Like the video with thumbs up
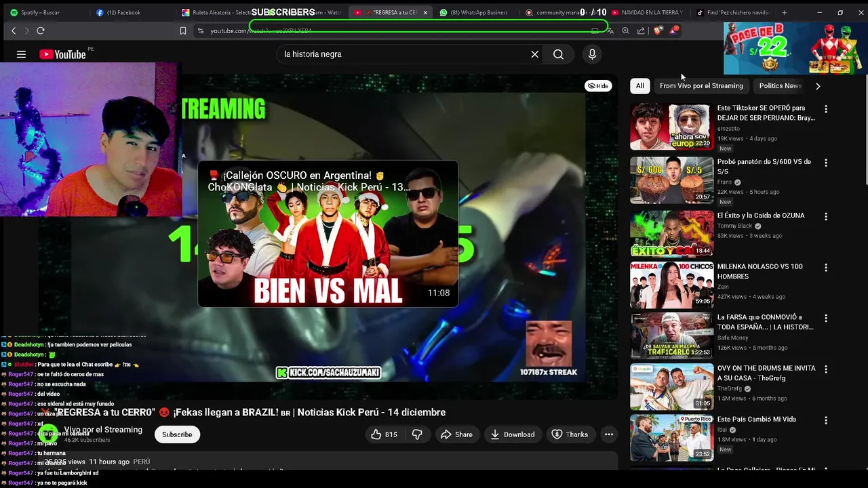 pos(383,434)
